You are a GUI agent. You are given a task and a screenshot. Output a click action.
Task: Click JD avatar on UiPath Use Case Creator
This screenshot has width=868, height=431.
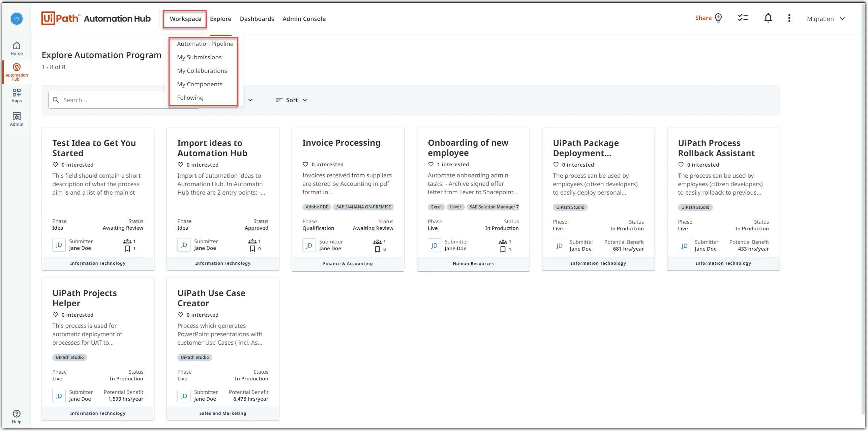pyautogui.click(x=184, y=396)
